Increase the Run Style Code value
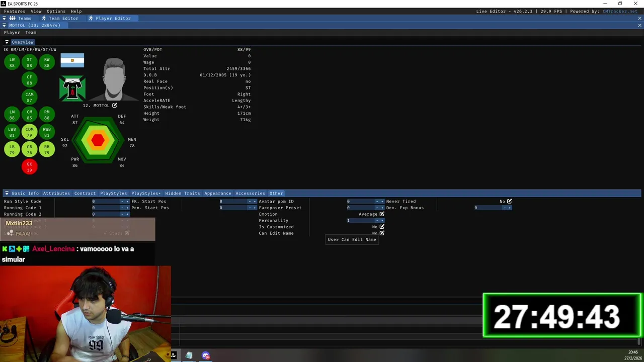The height and width of the screenshot is (362, 644). point(127,201)
